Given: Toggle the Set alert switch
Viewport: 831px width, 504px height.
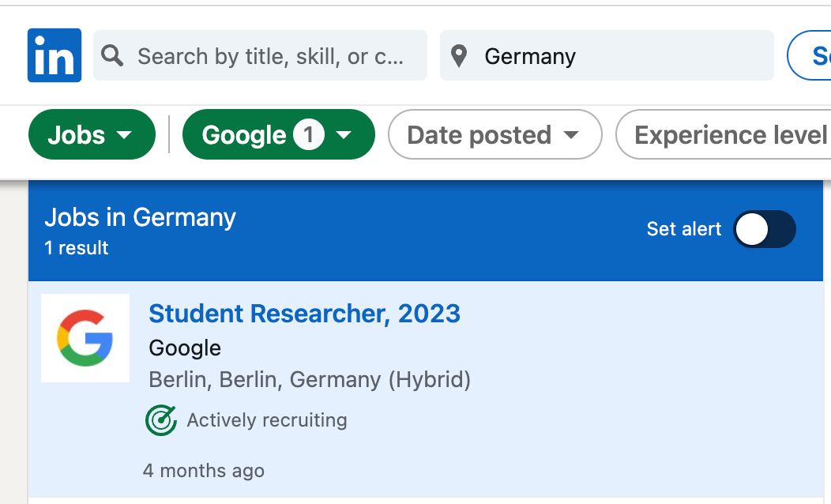Looking at the screenshot, I should tap(764, 229).
